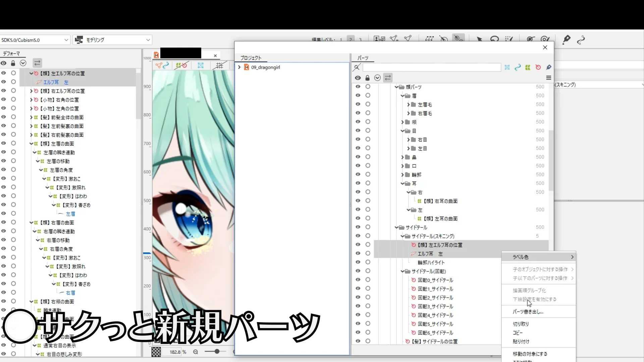This screenshot has height=362, width=644.
Task: Set edit level to 3
Action: 360,40
